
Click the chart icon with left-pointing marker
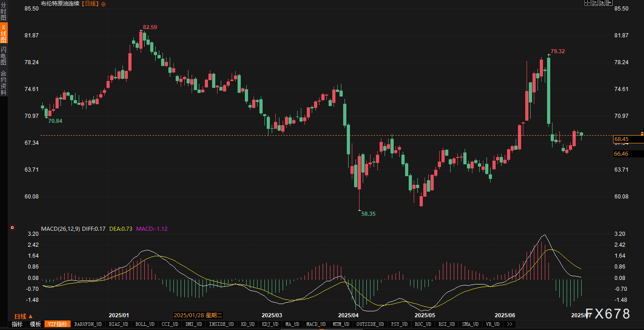tap(595, 3)
